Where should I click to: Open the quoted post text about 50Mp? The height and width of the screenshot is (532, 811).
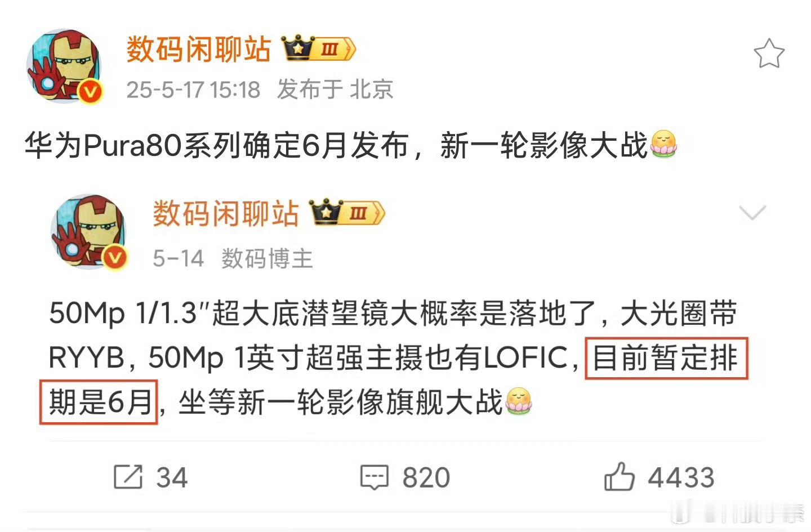click(x=394, y=357)
